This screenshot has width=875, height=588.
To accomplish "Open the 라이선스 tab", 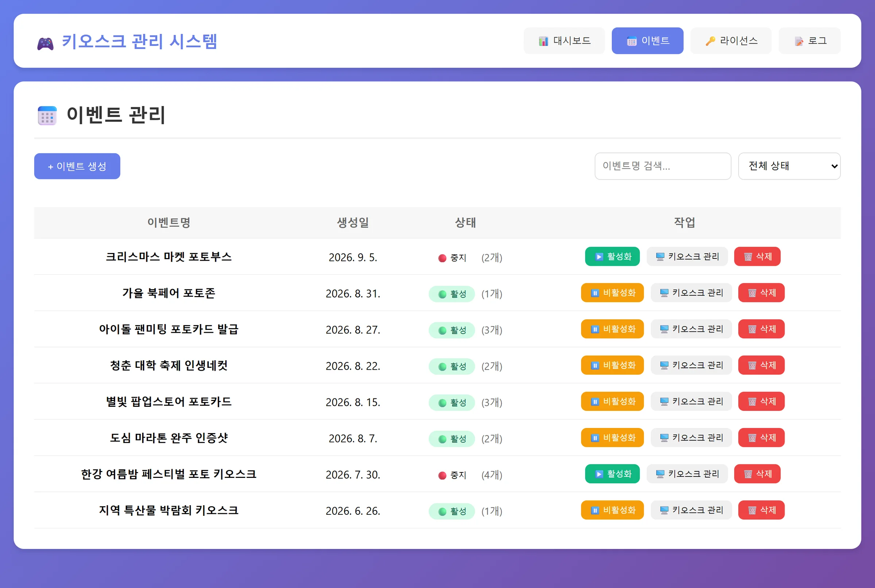I will click(x=731, y=41).
